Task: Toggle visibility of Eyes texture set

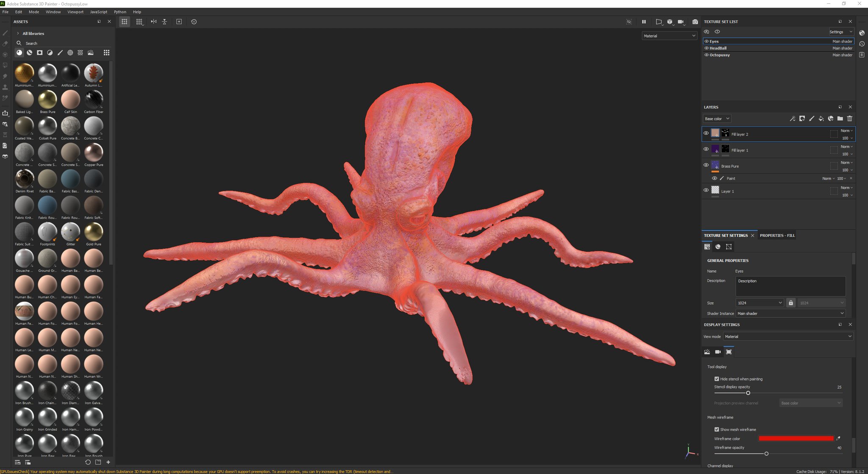Action: [707, 42]
